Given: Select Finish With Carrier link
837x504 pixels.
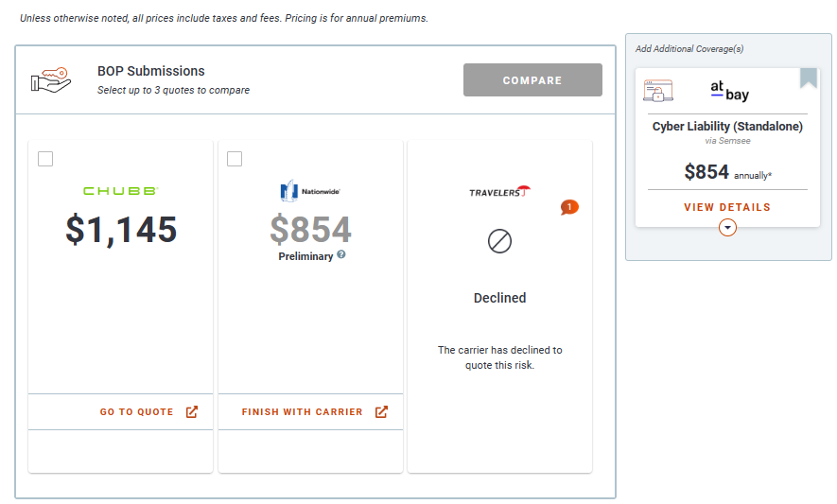Looking at the screenshot, I should point(302,412).
